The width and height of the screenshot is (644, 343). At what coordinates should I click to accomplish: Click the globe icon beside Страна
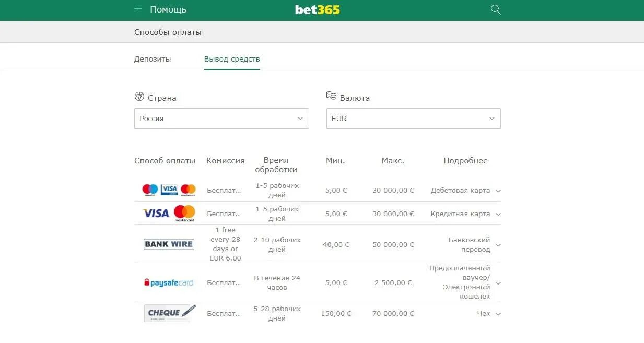tap(139, 97)
